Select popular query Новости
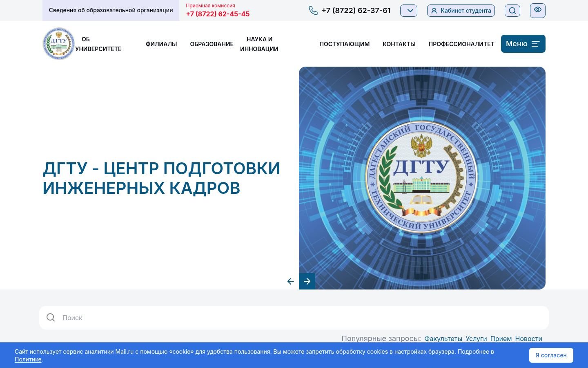Viewport: 588px width, 368px height. point(528,339)
